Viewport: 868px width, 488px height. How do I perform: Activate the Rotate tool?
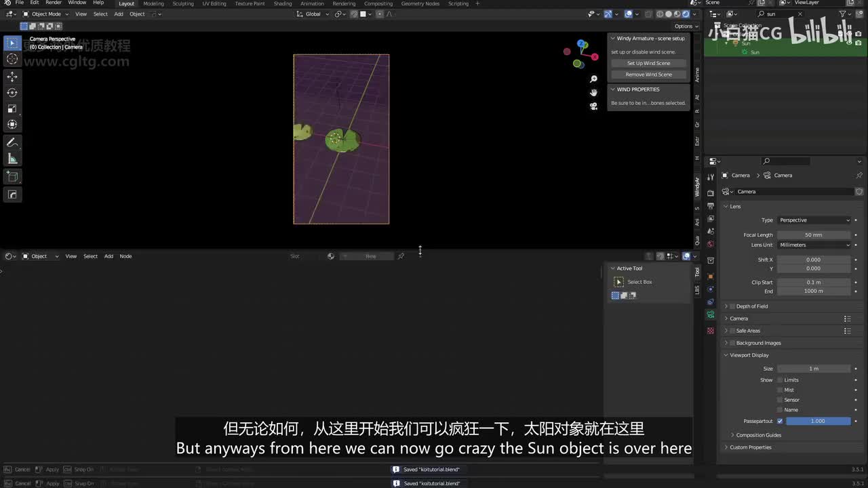point(12,93)
